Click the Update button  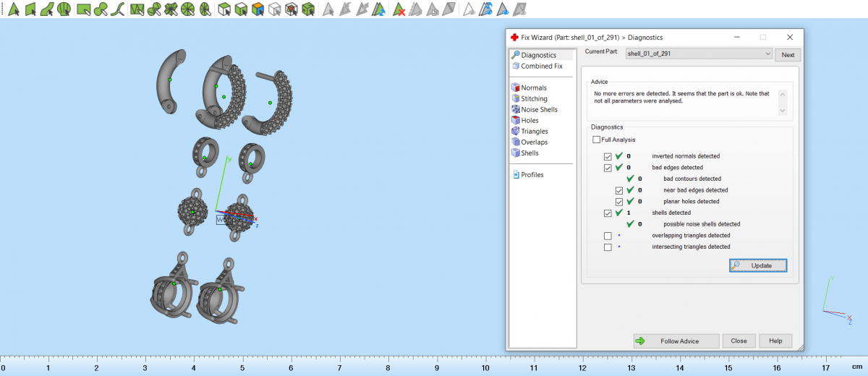758,265
